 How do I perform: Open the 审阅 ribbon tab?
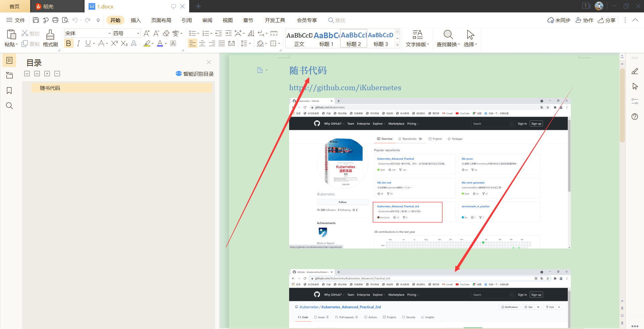point(207,20)
